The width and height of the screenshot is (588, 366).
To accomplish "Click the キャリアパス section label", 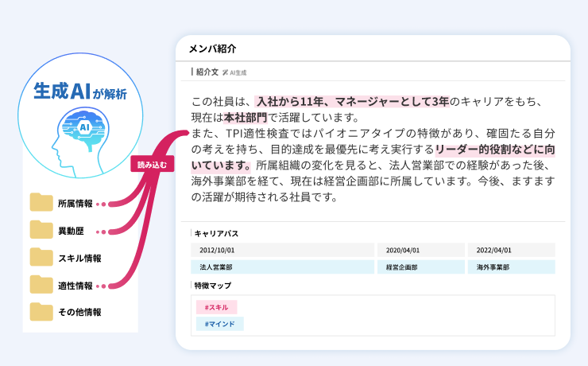I will tap(216, 233).
